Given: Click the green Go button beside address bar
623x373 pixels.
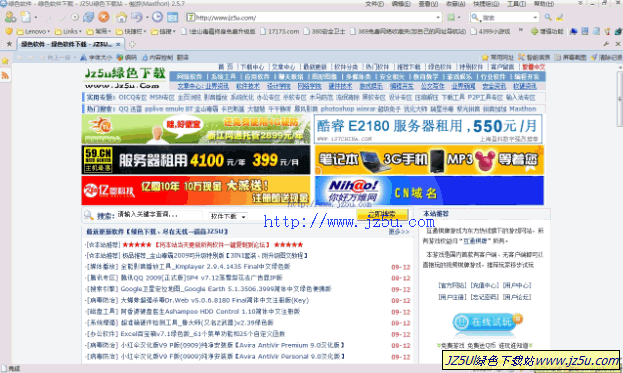Looking at the screenshot, I should [x=451, y=17].
